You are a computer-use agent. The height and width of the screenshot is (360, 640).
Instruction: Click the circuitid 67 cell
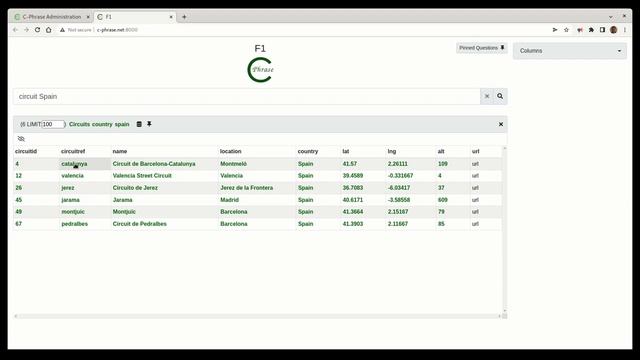click(x=18, y=224)
